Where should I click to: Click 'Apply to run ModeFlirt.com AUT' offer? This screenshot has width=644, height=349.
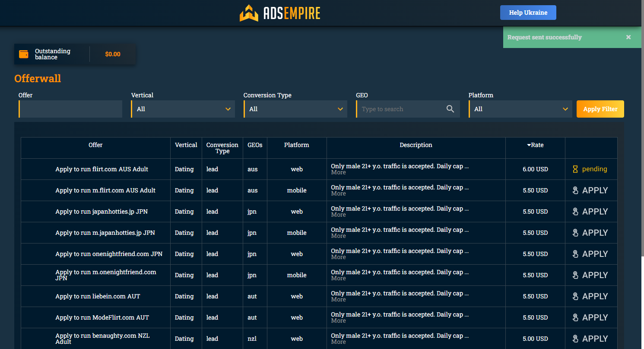pos(102,317)
